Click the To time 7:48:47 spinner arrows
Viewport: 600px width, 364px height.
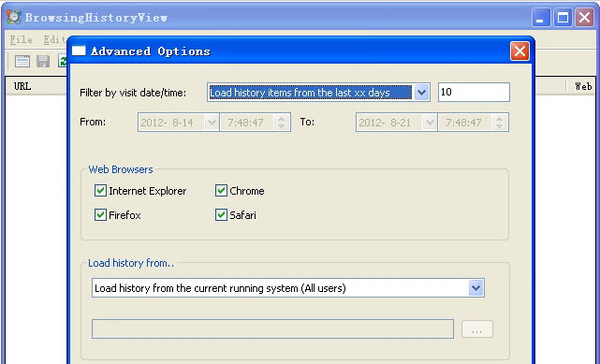tap(499, 123)
